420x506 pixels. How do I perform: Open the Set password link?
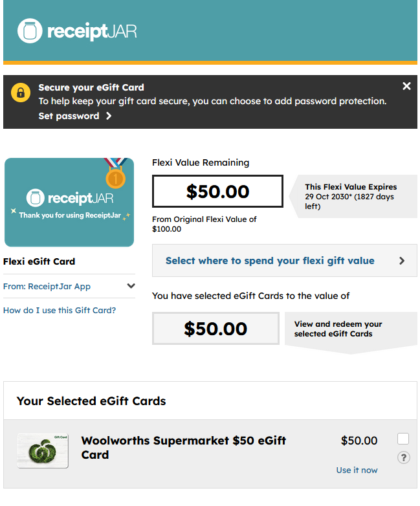[69, 116]
